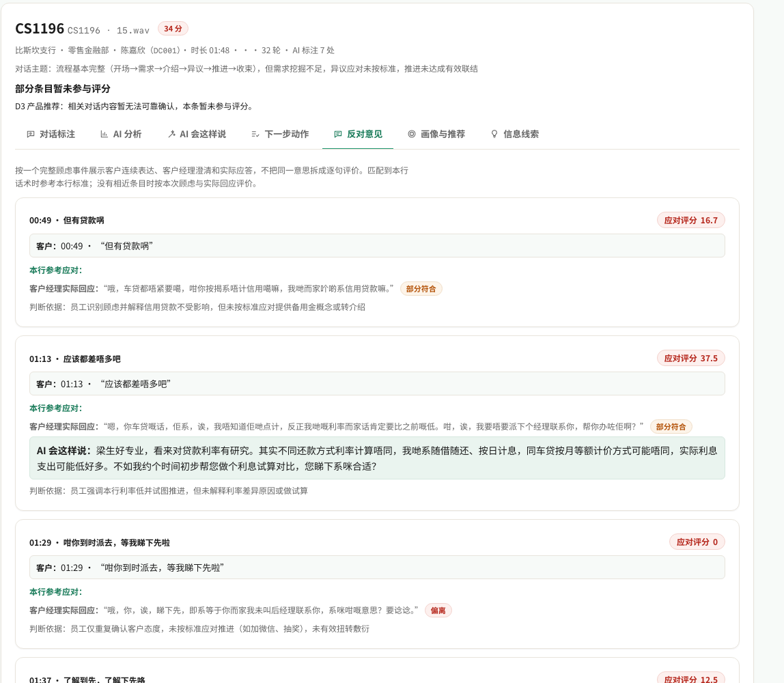Click the file name CS1196 · 15.wav
Screen dimensions: 784x683
click(x=109, y=31)
